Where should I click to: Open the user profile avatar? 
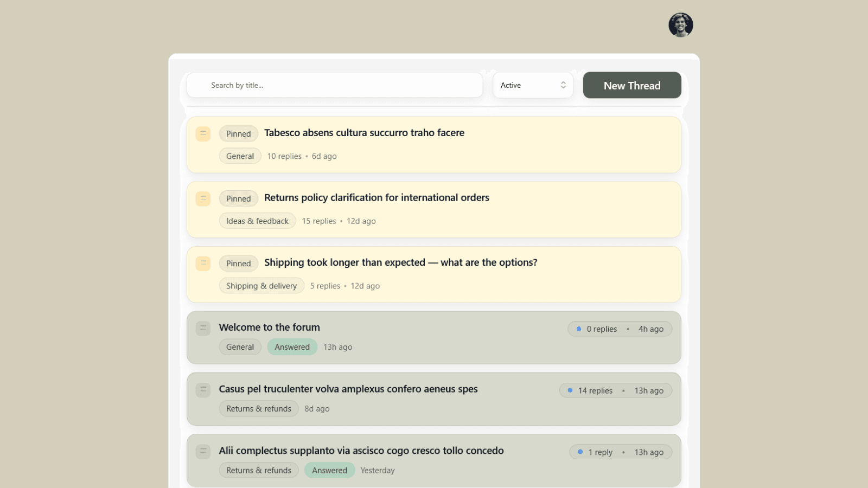click(680, 25)
